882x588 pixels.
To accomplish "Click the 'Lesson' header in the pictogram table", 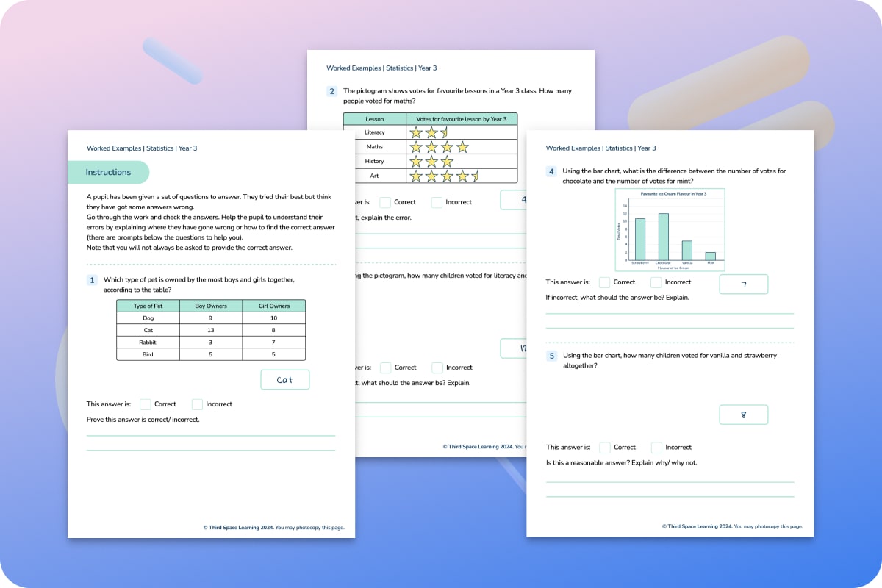I will pyautogui.click(x=375, y=119).
